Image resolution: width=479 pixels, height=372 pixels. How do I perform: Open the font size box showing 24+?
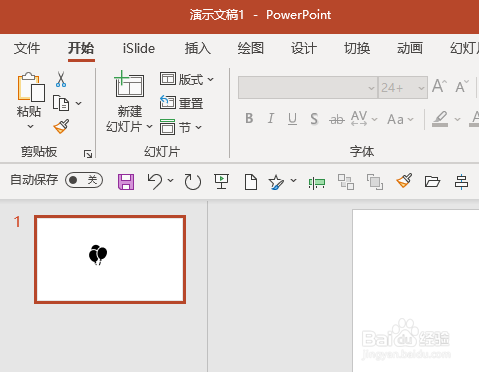click(403, 88)
